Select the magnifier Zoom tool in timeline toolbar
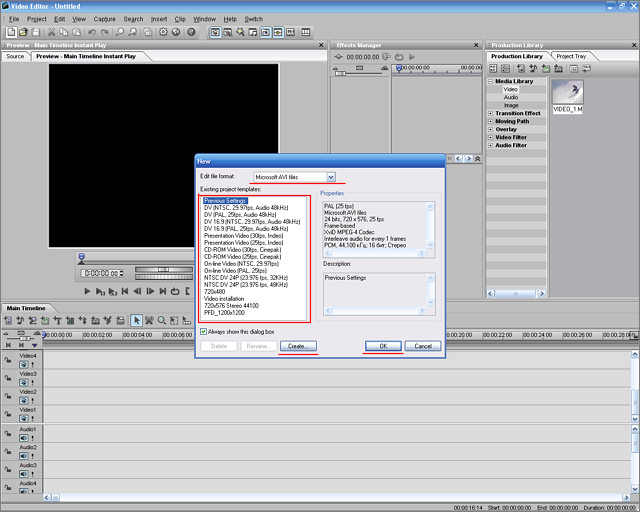The height and width of the screenshot is (512, 640). [x=162, y=321]
